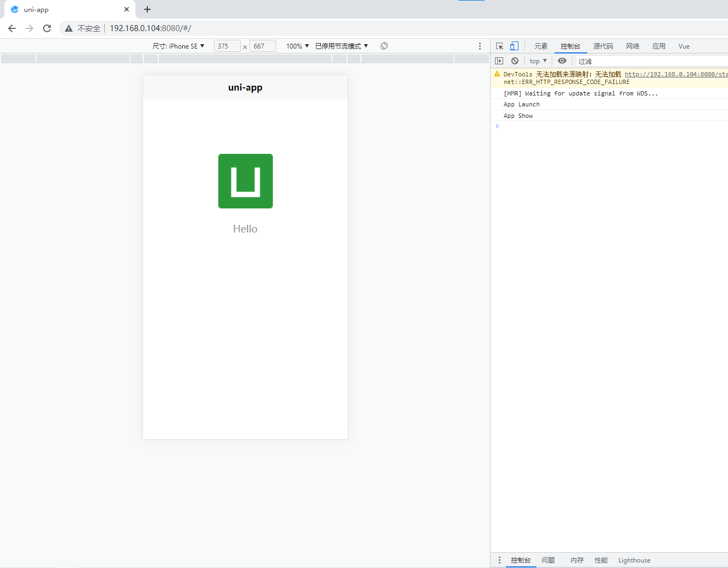Open the source map URL link
This screenshot has height=568, width=728.
[x=676, y=74]
